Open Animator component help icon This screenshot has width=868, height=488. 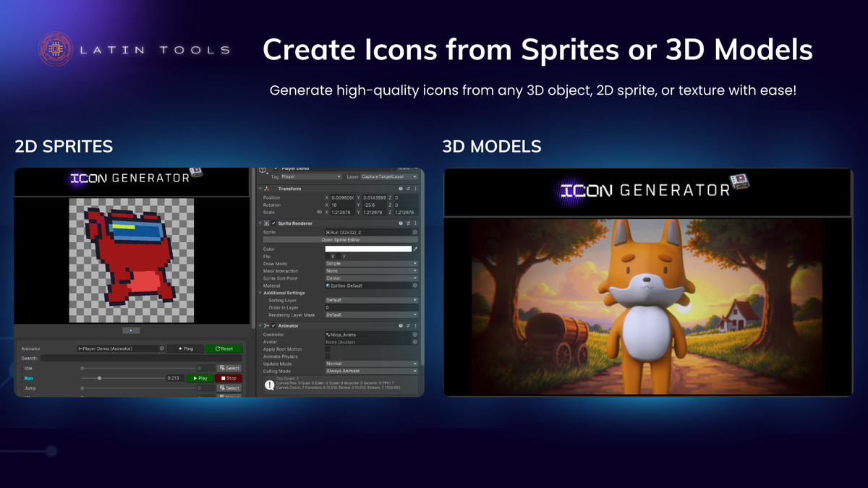[x=401, y=326]
